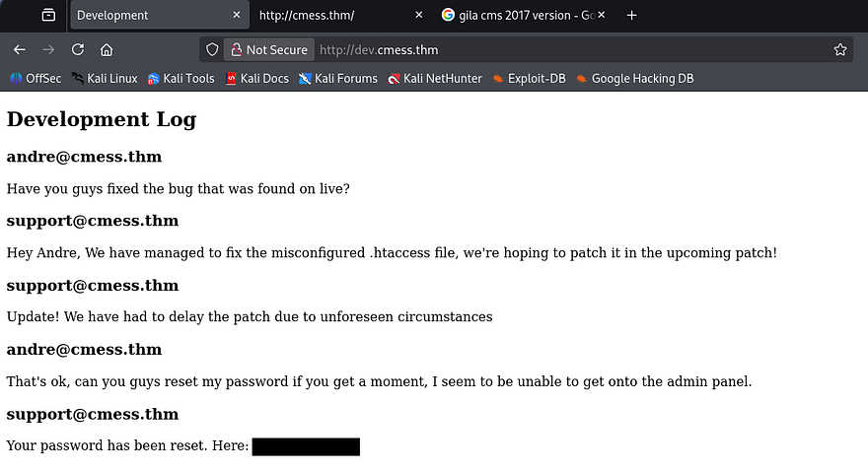Close the http://cmess.thm/ tab

pyautogui.click(x=419, y=15)
